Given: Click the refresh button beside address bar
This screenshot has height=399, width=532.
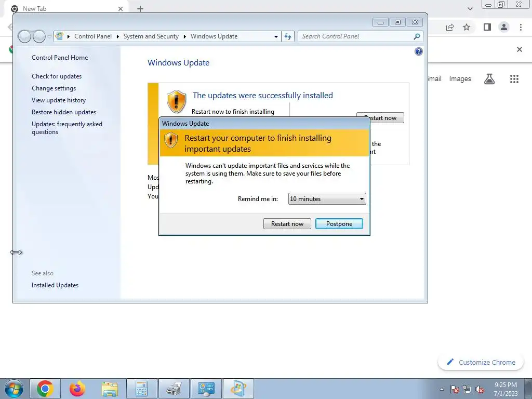Looking at the screenshot, I should click(x=288, y=36).
